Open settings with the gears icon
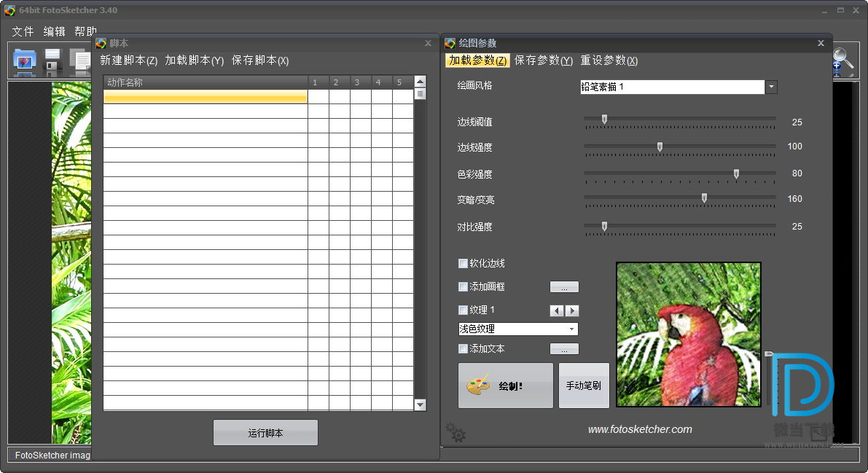 456,432
